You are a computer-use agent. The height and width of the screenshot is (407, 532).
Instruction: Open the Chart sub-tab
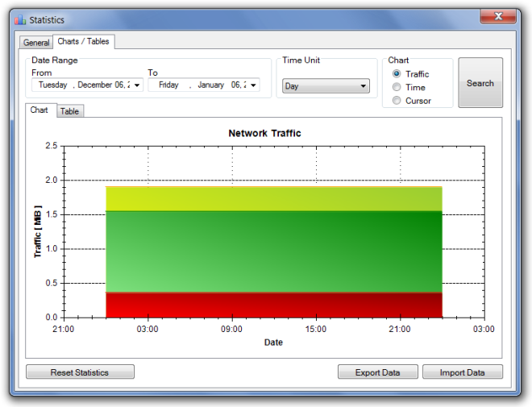(x=39, y=110)
